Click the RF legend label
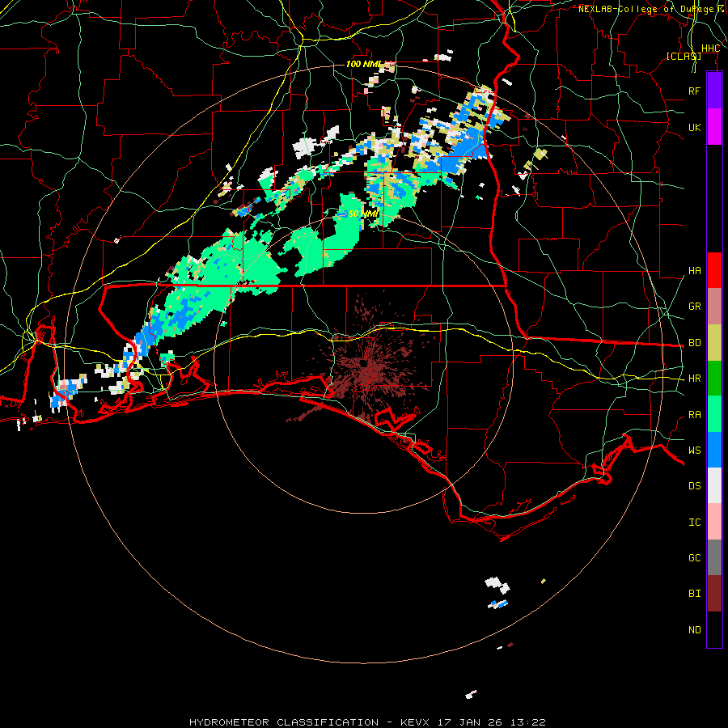This screenshot has width=728, height=728. click(694, 91)
